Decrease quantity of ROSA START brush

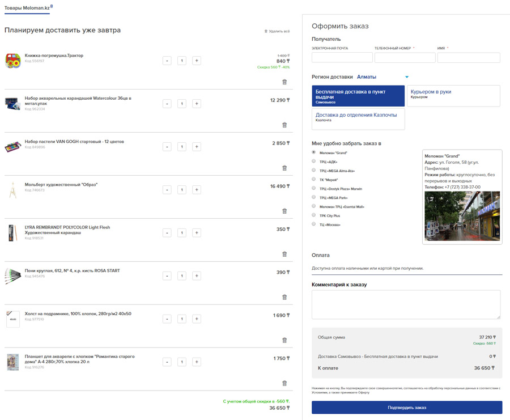coord(167,276)
